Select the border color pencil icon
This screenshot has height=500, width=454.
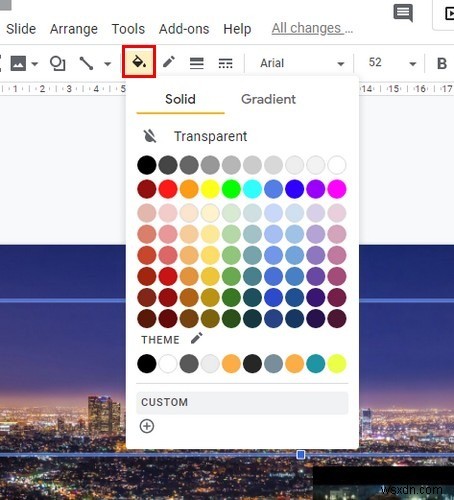pos(169,62)
